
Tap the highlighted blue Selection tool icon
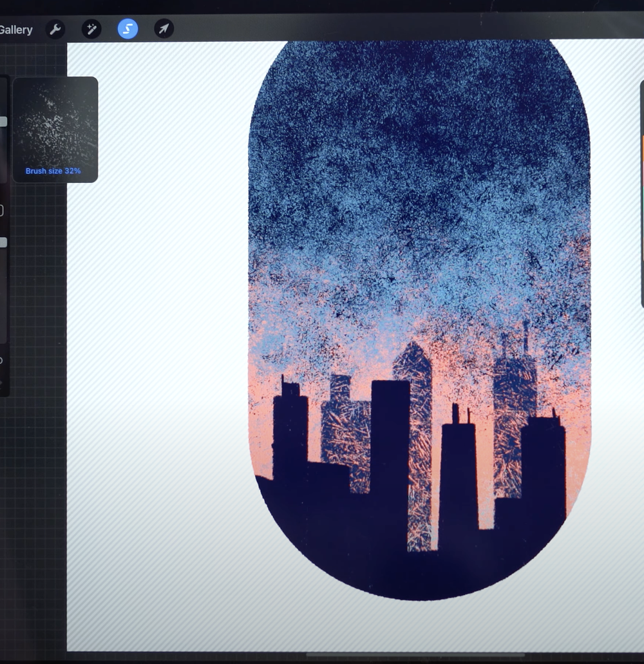click(x=128, y=30)
